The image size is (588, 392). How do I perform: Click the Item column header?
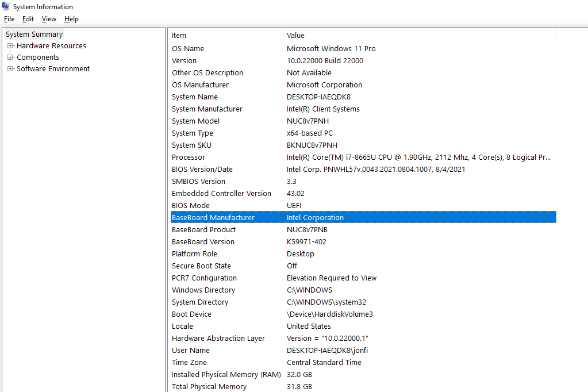[x=226, y=35]
